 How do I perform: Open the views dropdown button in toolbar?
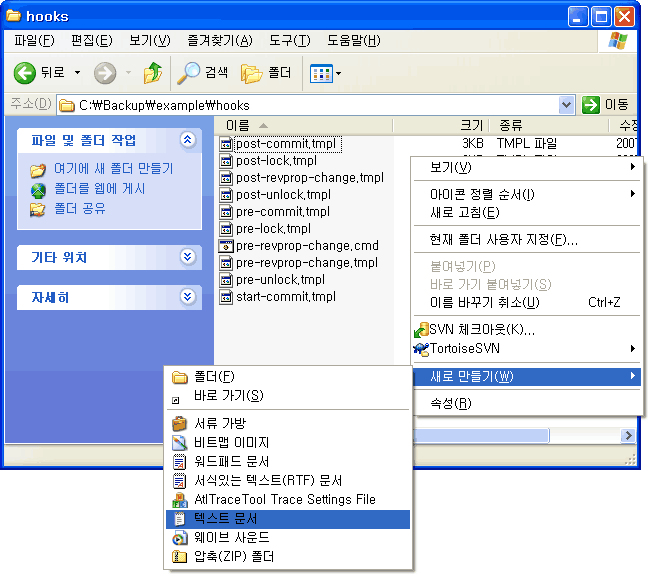click(326, 73)
